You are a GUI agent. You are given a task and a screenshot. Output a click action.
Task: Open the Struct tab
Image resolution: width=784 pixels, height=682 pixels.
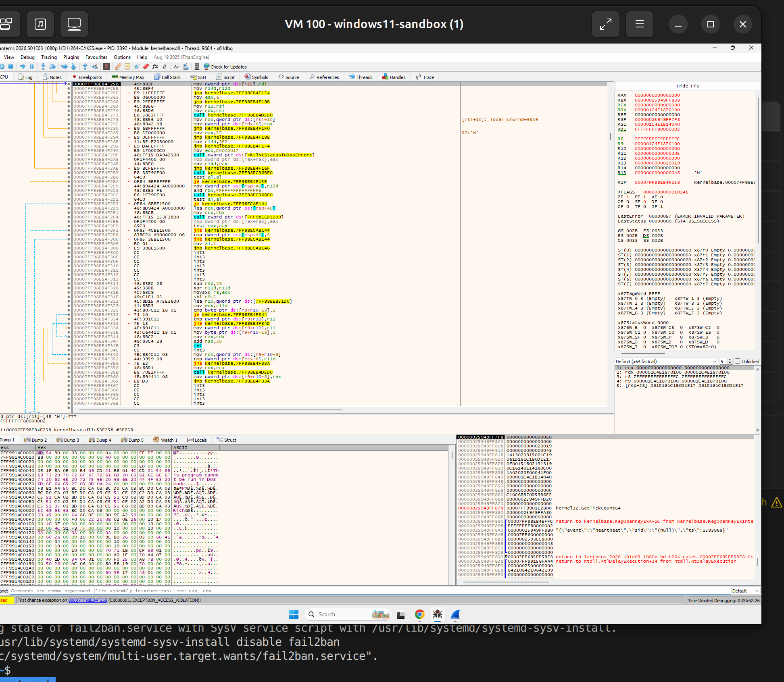(x=226, y=440)
